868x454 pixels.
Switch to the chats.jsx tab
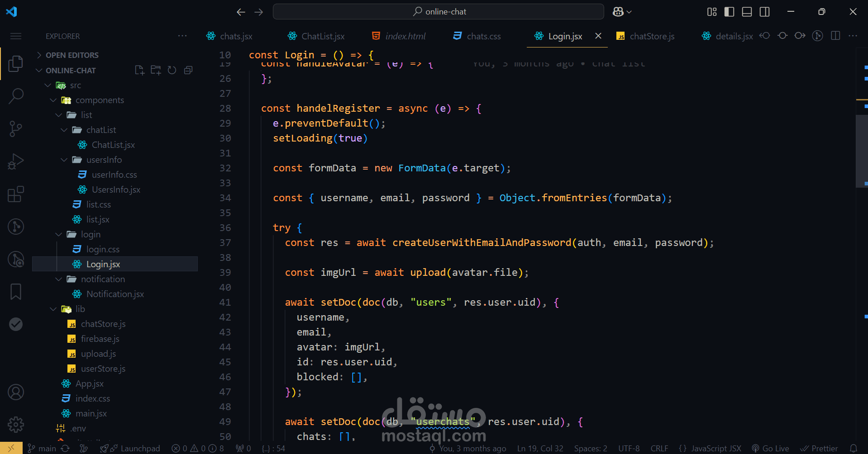tap(229, 36)
